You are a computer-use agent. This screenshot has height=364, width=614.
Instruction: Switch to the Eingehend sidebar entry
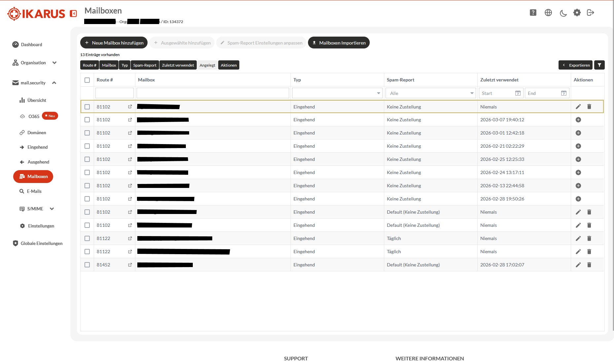(38, 147)
